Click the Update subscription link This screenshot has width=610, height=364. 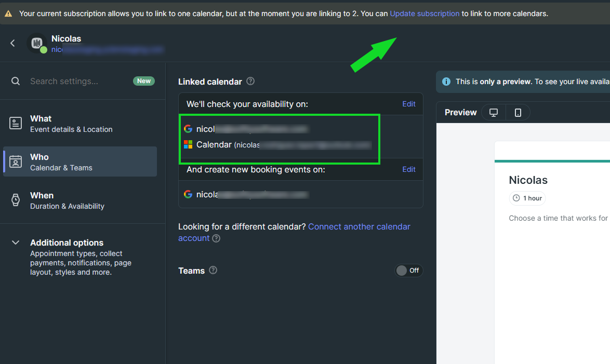coord(425,14)
